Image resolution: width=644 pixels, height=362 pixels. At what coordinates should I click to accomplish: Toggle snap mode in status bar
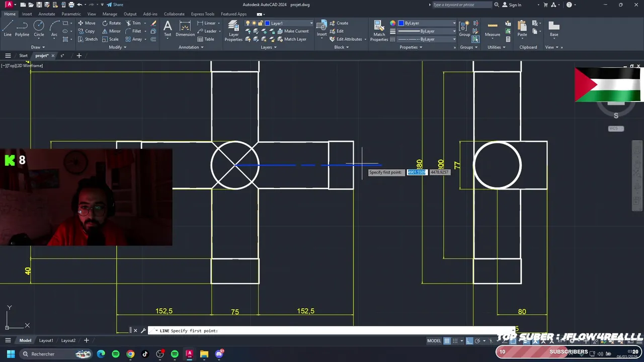click(x=454, y=340)
